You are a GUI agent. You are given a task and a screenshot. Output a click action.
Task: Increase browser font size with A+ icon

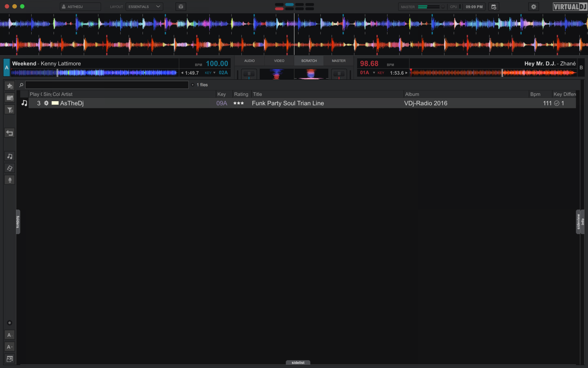pos(10,347)
